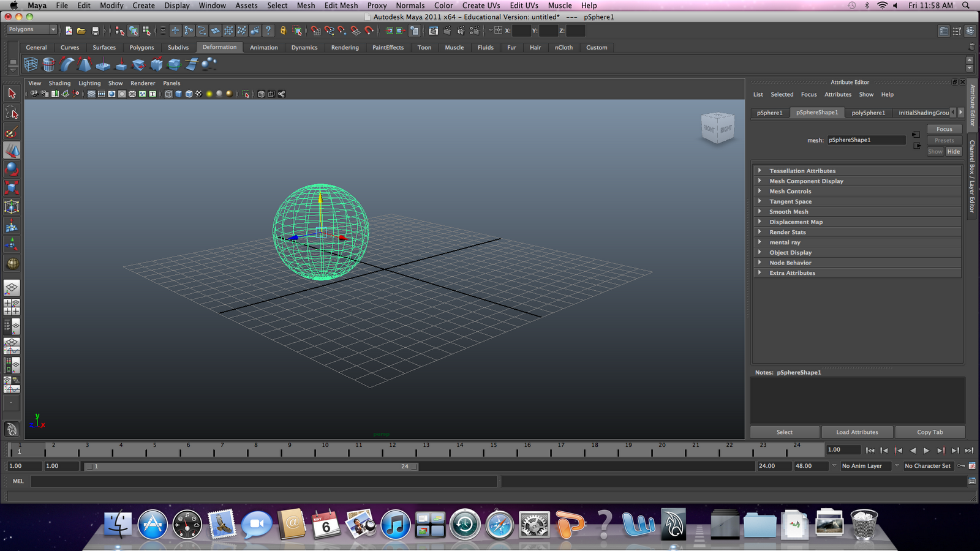Choose the Soft Modification tool
This screenshot has width=980, height=551.
pyautogui.click(x=12, y=226)
